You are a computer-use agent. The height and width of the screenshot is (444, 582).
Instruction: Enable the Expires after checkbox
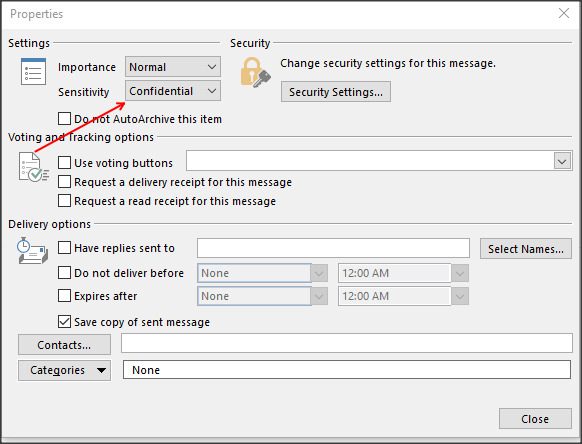[x=65, y=296]
